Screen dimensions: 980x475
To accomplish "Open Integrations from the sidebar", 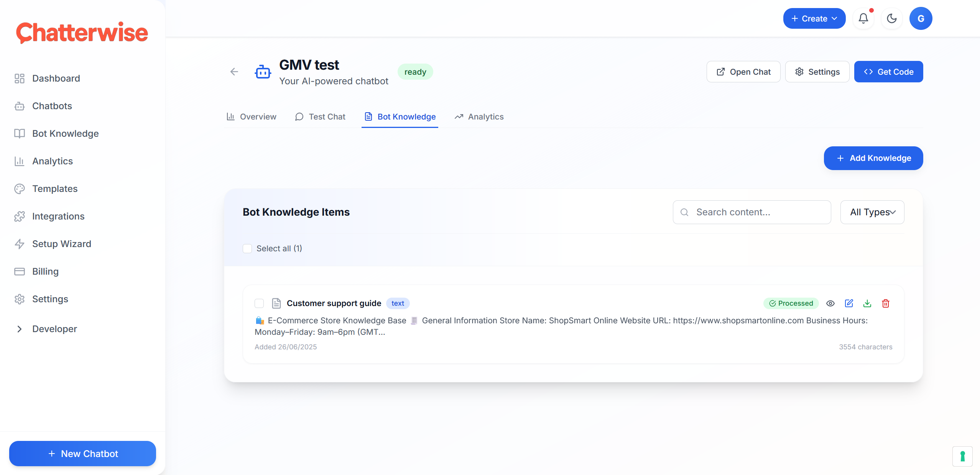I will point(58,216).
